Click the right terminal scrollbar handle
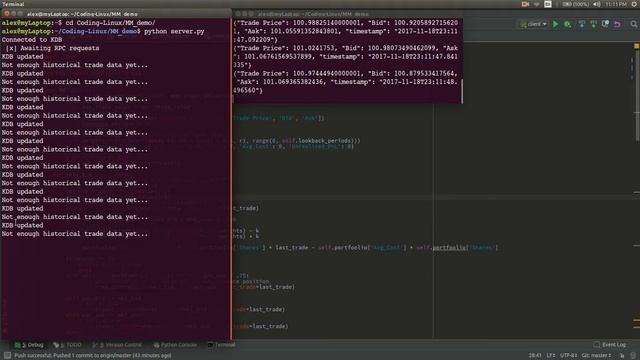The image size is (640, 360). 462,91
